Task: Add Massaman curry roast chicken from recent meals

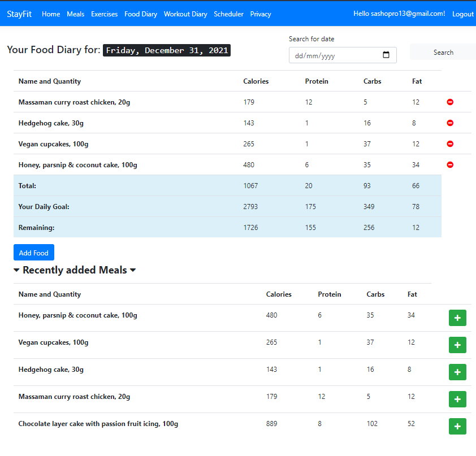Action: point(457,399)
